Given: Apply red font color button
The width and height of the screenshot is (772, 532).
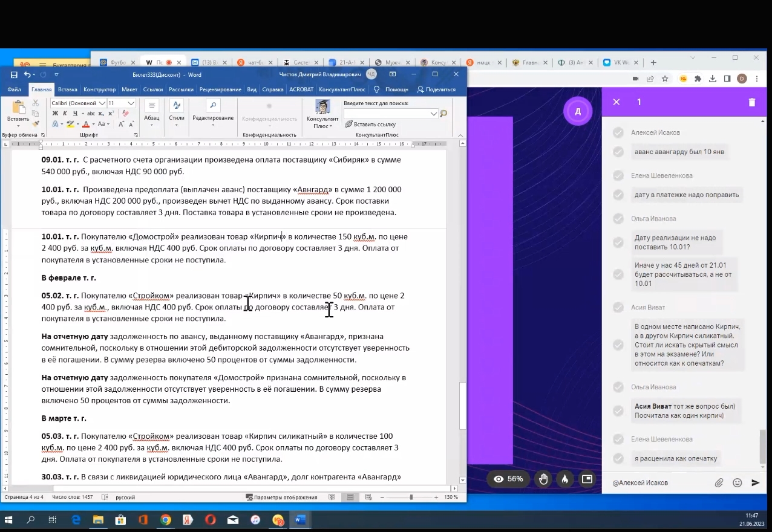Looking at the screenshot, I should 86,124.
